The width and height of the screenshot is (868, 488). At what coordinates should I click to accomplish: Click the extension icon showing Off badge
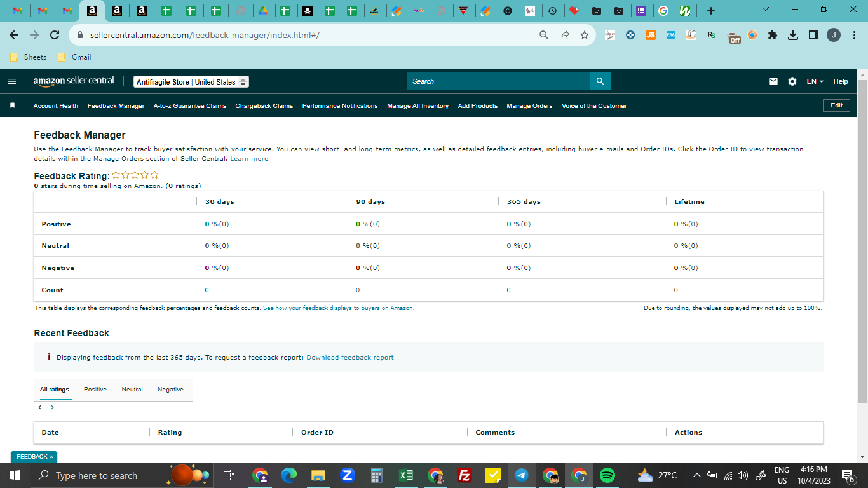(733, 36)
